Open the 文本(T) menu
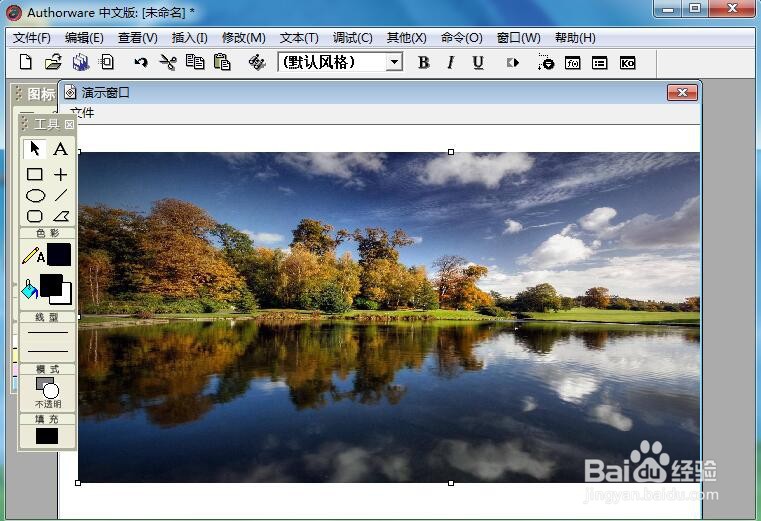761x521 pixels. coord(299,38)
